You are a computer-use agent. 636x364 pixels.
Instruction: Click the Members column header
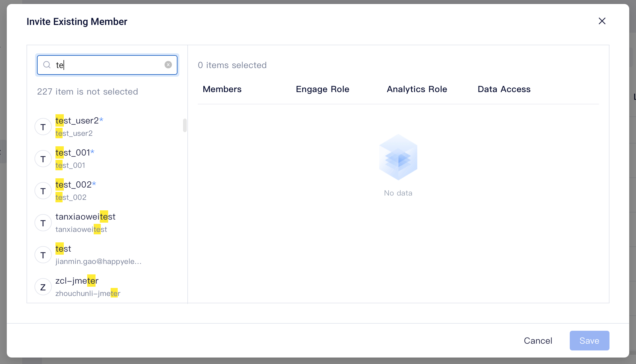point(222,89)
